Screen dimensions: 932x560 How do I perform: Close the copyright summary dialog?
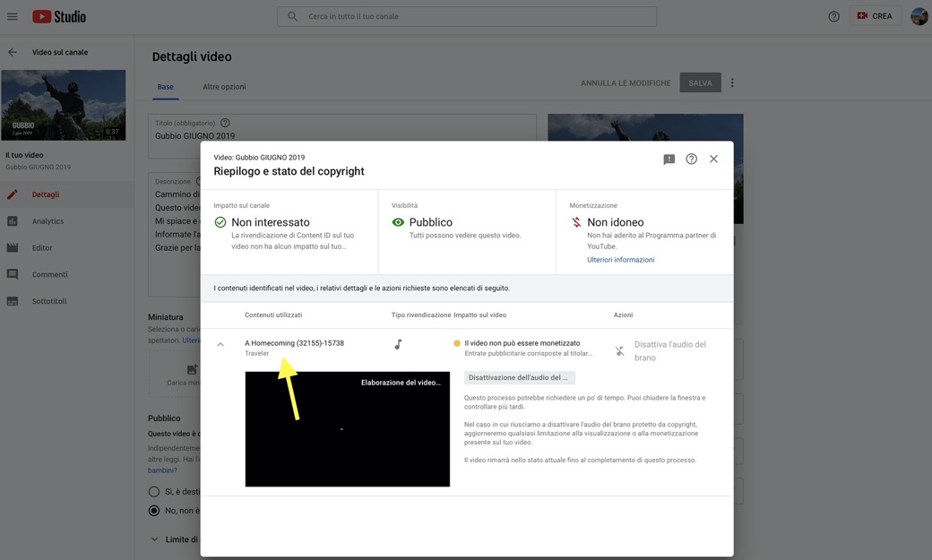tap(713, 159)
